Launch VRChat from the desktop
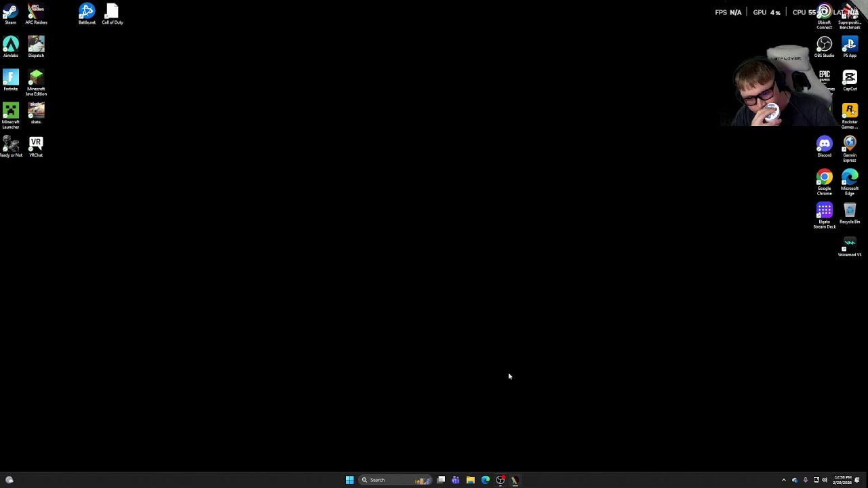 tap(36, 146)
